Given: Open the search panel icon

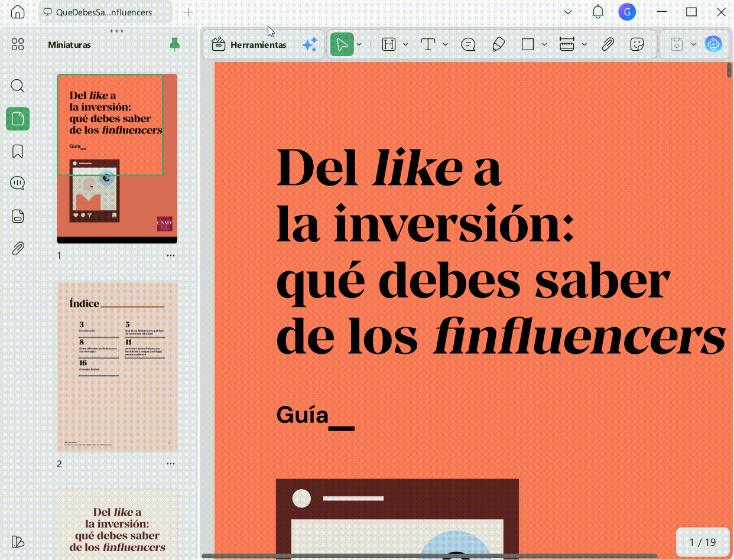Looking at the screenshot, I should click(18, 86).
